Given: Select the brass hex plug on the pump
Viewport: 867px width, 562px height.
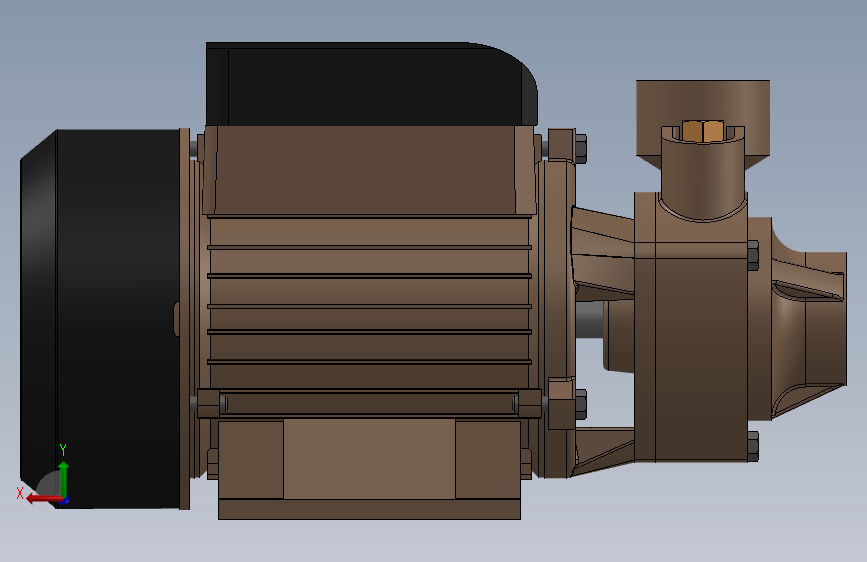Looking at the screenshot, I should coord(702,131).
